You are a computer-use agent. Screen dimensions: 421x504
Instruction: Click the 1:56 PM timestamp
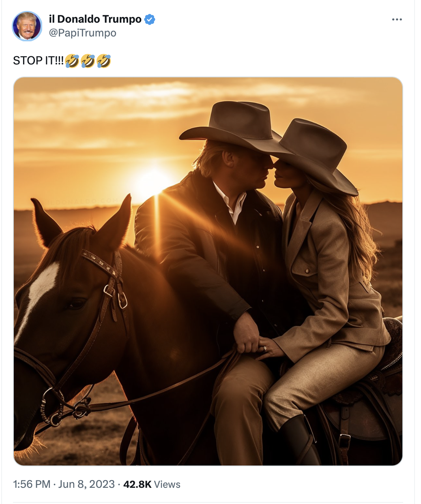click(32, 484)
